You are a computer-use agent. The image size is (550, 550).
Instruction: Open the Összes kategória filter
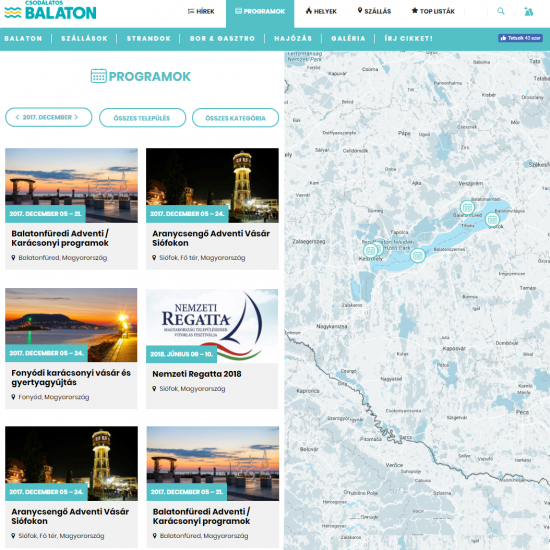[x=235, y=118]
